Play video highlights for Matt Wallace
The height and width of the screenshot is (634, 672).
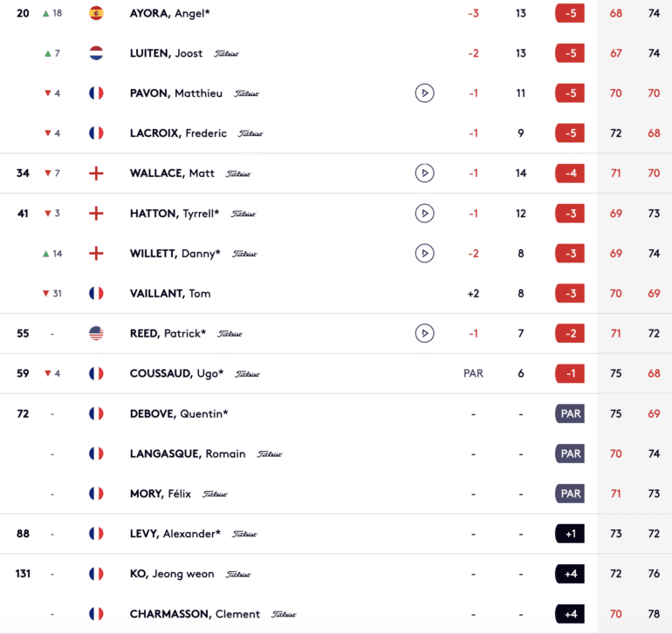click(424, 173)
